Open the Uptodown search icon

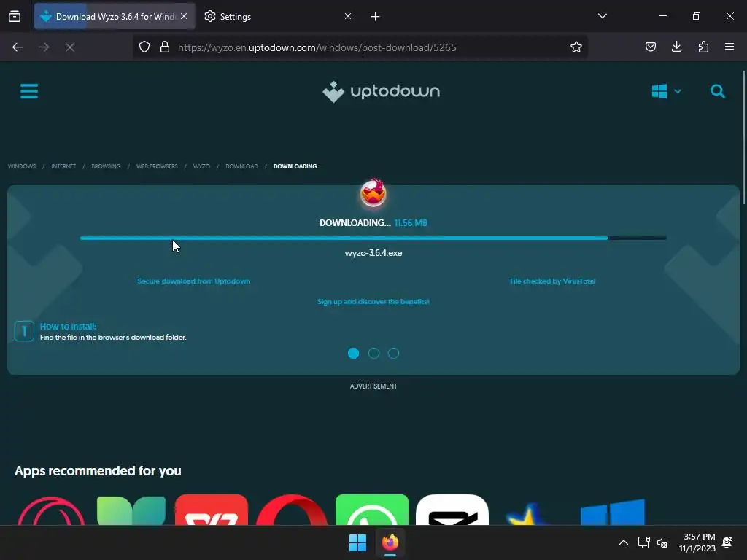(x=718, y=91)
